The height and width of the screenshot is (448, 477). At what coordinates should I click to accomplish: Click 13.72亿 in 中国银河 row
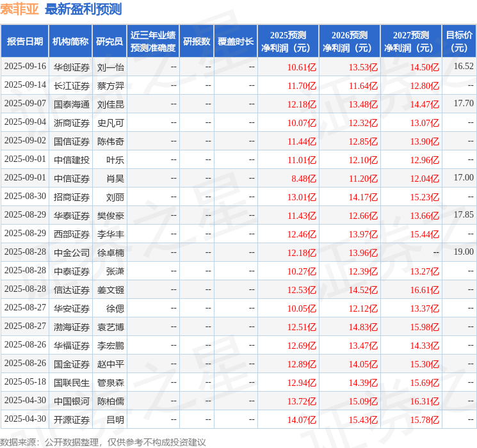coord(302,401)
